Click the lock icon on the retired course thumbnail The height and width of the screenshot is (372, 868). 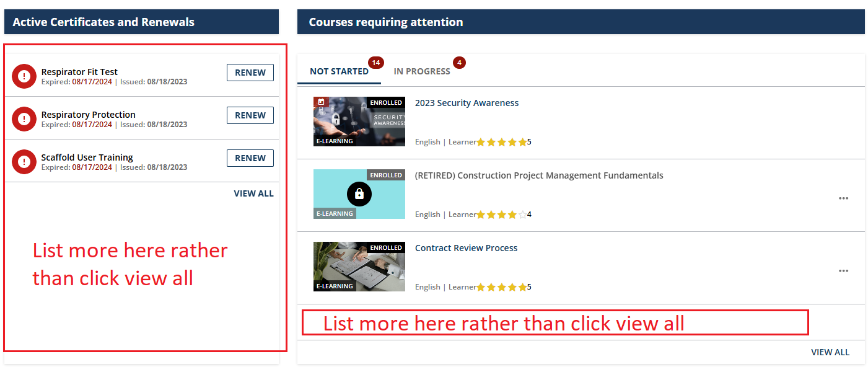[359, 194]
